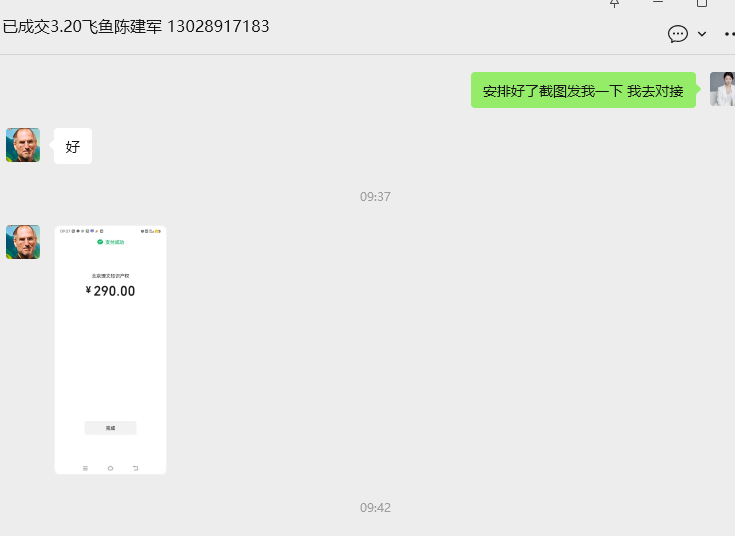The width and height of the screenshot is (735, 536).
Task: Open the ¥290.00 payment screenshot image
Action: coord(111,350)
